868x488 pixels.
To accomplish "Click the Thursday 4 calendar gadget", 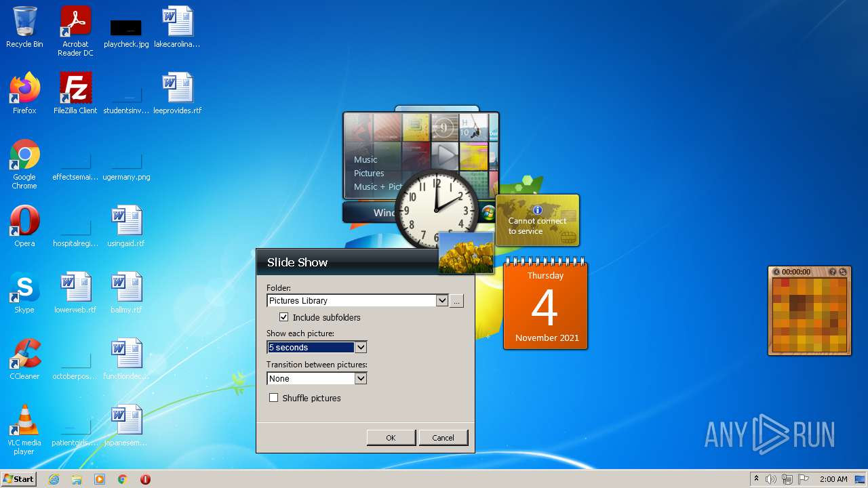I will click(545, 304).
